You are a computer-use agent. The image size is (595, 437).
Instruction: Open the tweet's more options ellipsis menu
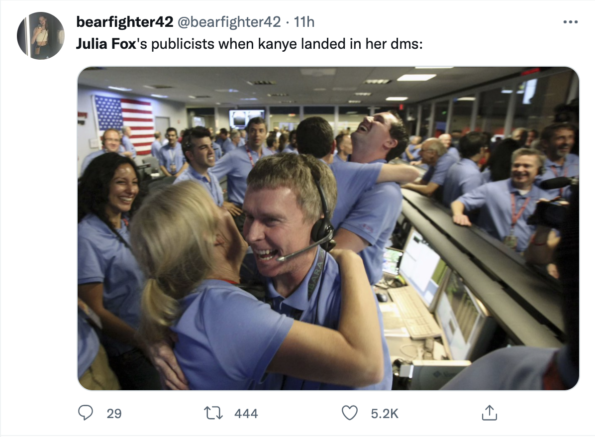click(x=570, y=22)
